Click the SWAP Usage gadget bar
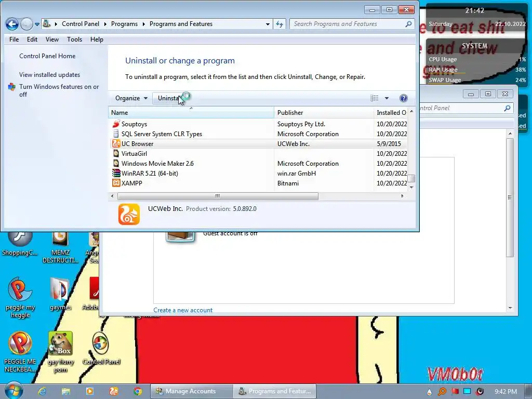This screenshot has width=532, height=399. [x=477, y=81]
